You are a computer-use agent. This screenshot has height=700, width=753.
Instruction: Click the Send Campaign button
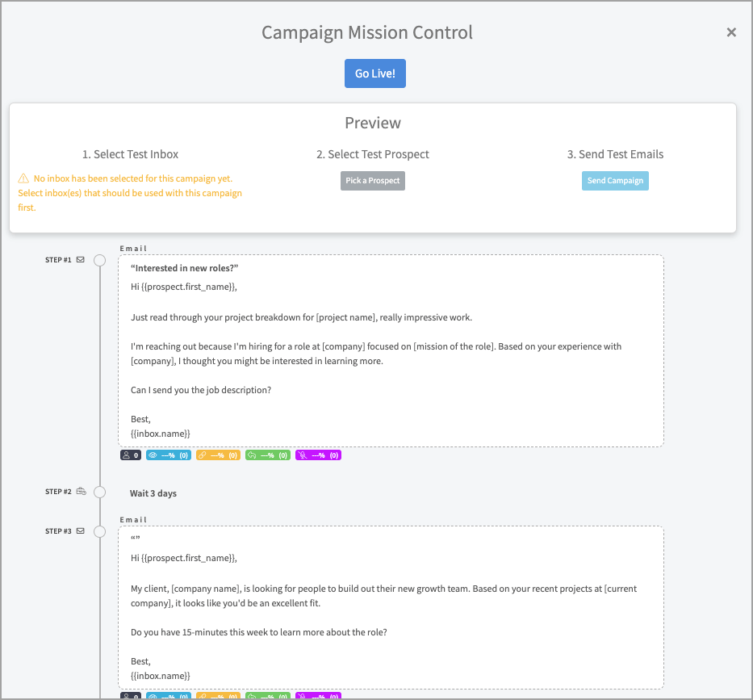(615, 181)
